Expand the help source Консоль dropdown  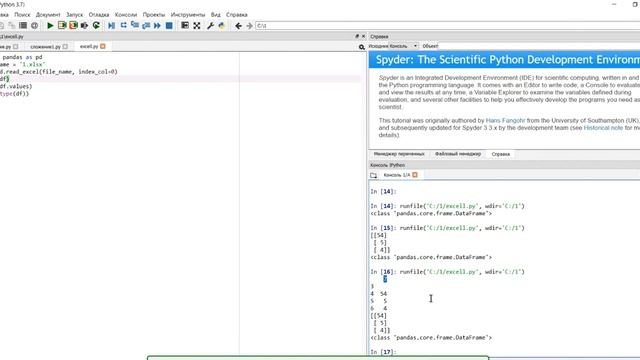click(403, 46)
